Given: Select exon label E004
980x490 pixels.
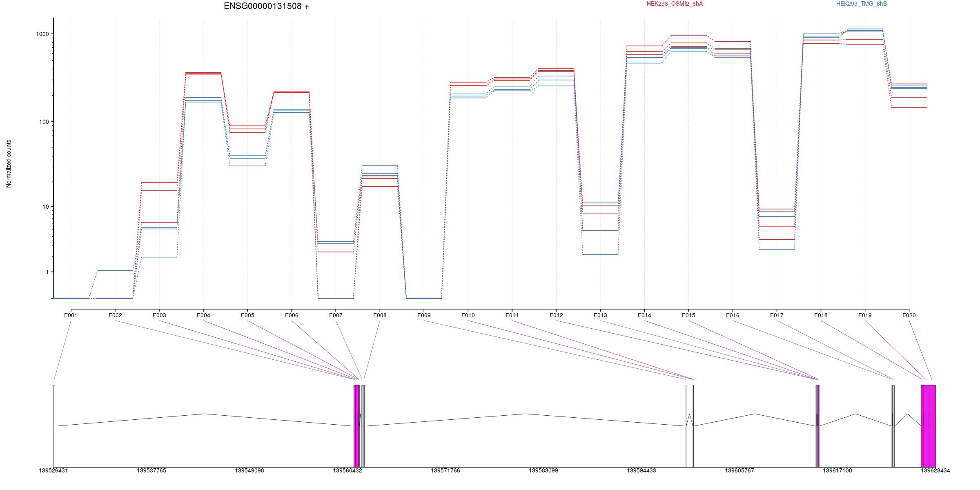Looking at the screenshot, I should click(x=203, y=315).
